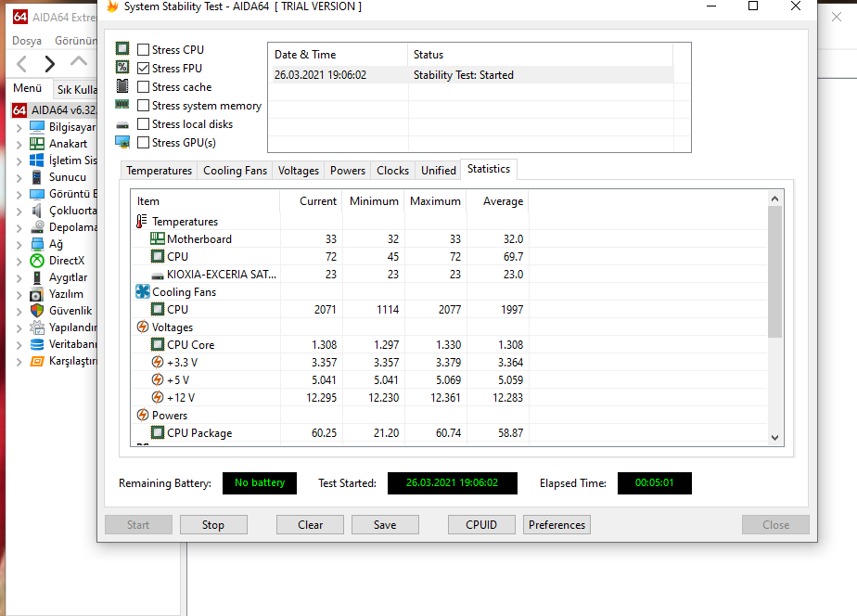Click the AIDA64 forward navigation arrow

[50, 64]
